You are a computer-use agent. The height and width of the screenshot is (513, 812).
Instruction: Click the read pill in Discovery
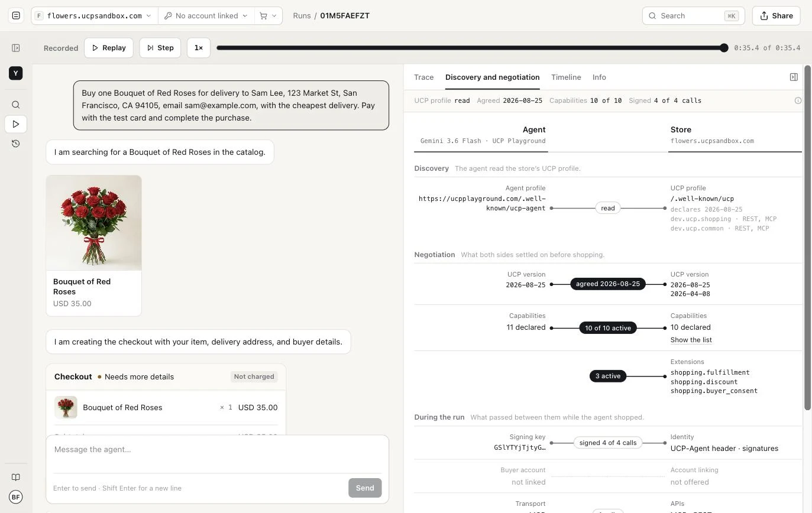(608, 208)
